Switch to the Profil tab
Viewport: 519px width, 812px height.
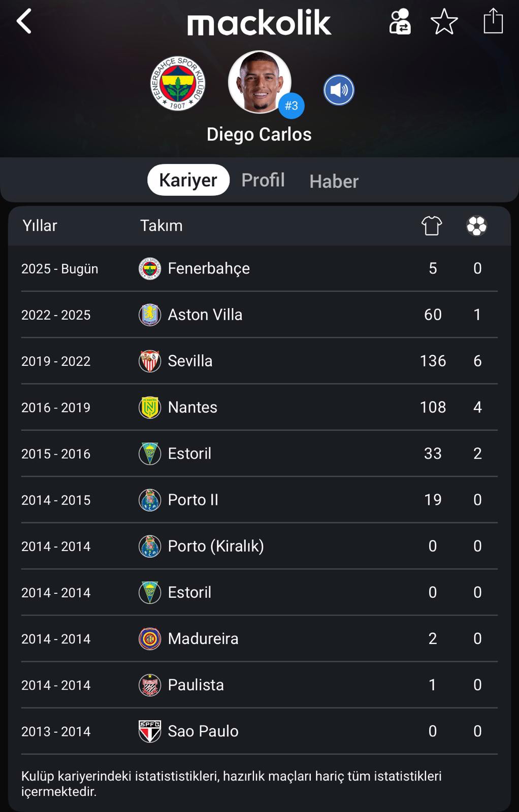pyautogui.click(x=263, y=180)
